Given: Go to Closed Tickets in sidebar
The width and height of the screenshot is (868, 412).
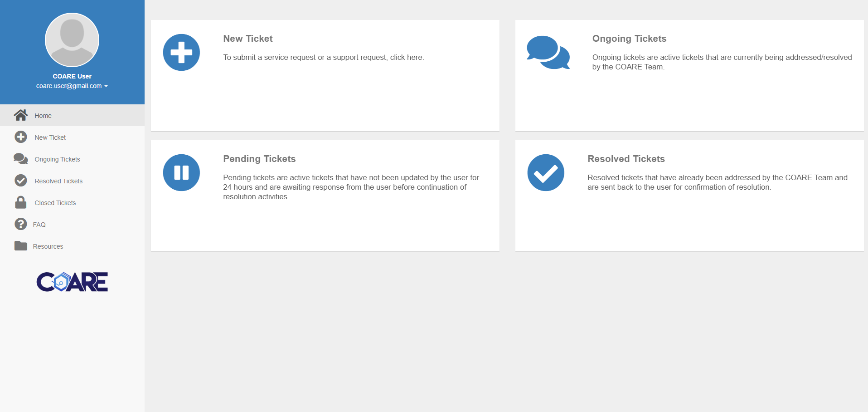Looking at the screenshot, I should [x=73, y=202].
